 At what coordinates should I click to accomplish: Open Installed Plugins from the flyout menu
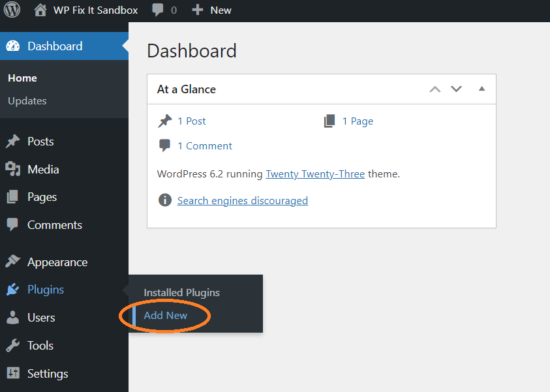[181, 292]
